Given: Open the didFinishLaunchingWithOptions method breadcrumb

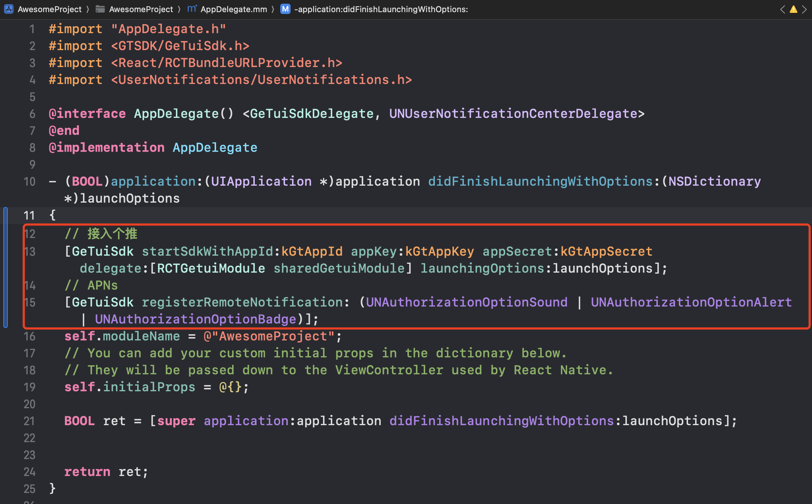Looking at the screenshot, I should (381, 9).
